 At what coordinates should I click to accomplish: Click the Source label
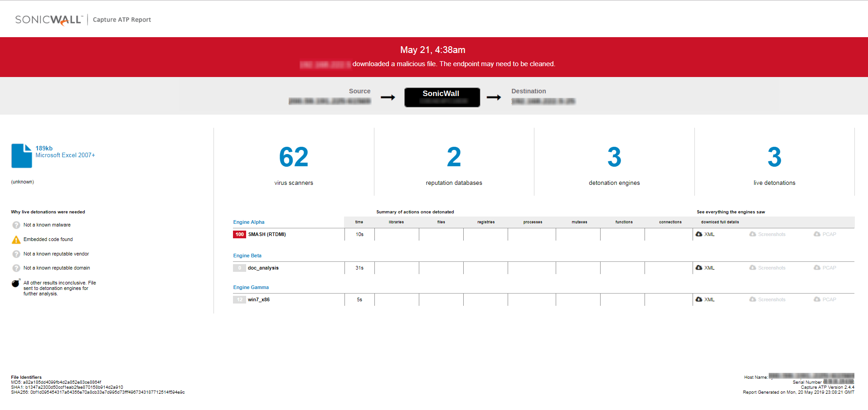click(x=359, y=91)
